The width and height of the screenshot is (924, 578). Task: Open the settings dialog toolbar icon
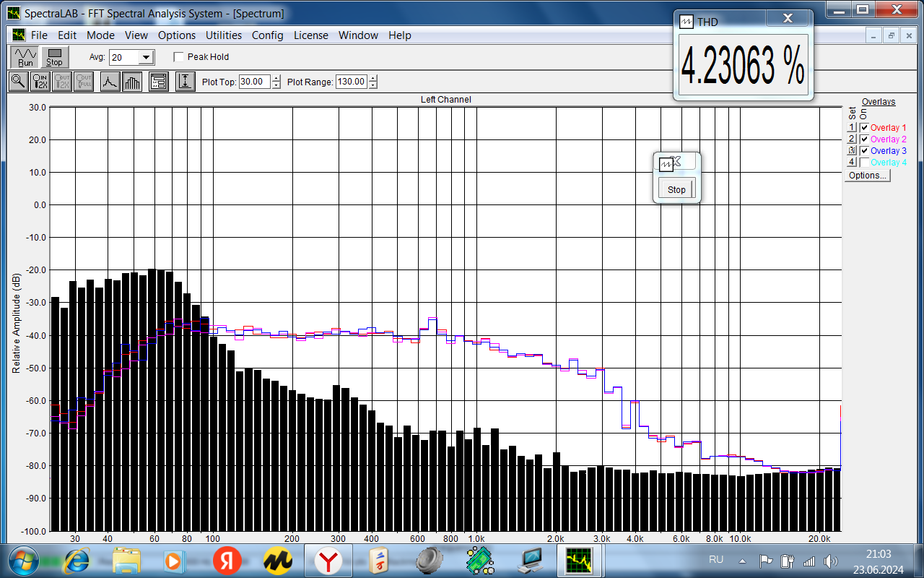pos(159,82)
